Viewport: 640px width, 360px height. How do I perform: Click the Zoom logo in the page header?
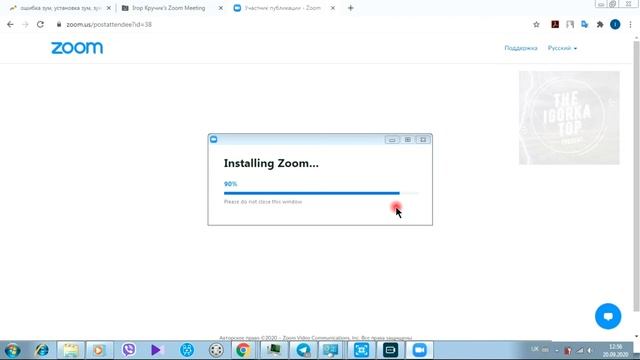pyautogui.click(x=77, y=48)
